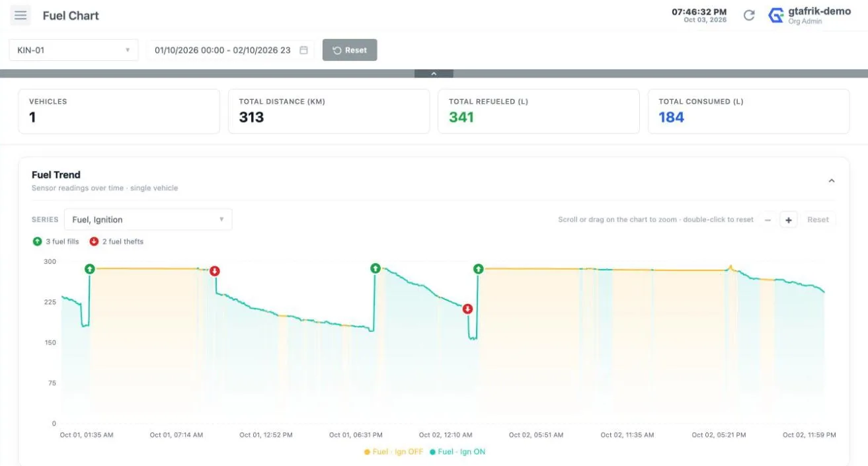The height and width of the screenshot is (466, 868).
Task: Click the Fuel Trend heading
Action: (56, 175)
